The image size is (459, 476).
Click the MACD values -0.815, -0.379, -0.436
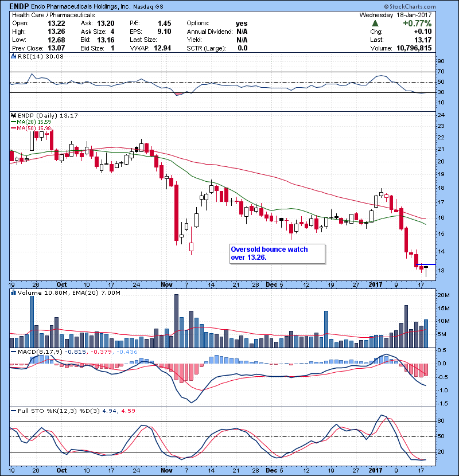pos(101,352)
